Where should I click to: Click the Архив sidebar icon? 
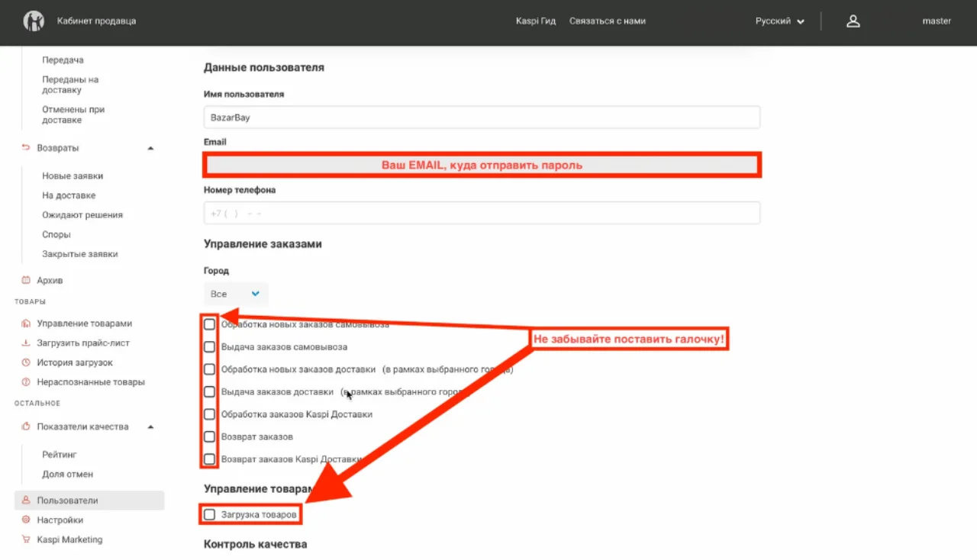pos(26,280)
